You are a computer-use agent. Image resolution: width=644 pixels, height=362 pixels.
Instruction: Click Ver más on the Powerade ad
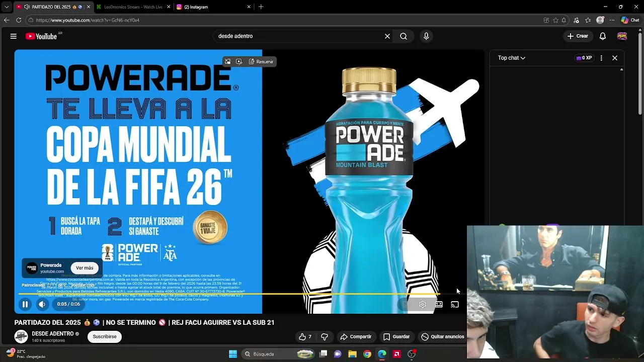click(85, 268)
